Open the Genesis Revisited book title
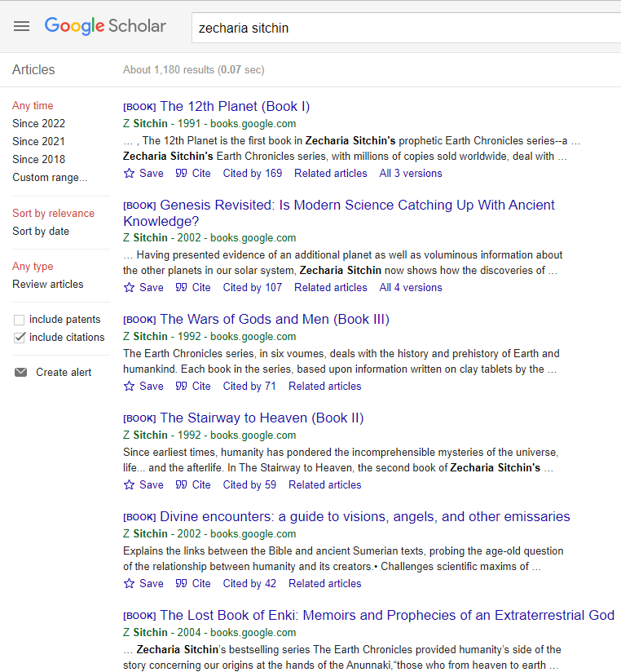Image resolution: width=621 pixels, height=672 pixels. [x=339, y=213]
